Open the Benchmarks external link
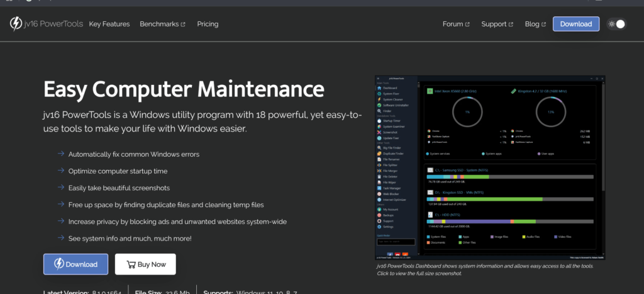The height and width of the screenshot is (294, 644). pos(163,24)
